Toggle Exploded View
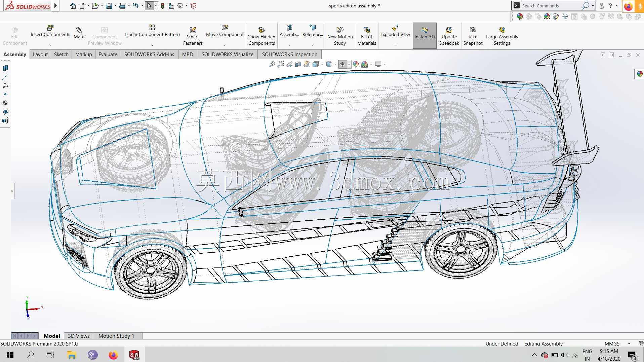This screenshot has height=362, width=644. click(x=395, y=31)
